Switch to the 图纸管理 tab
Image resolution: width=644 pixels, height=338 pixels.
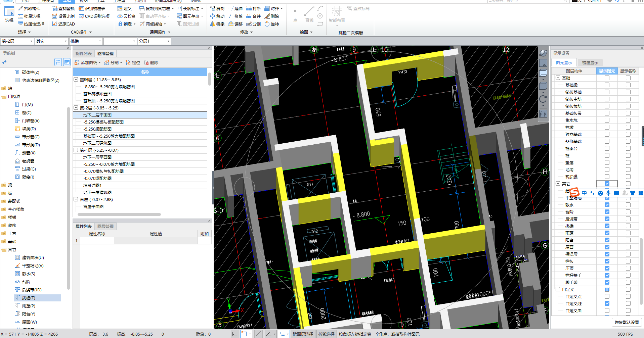(105, 54)
